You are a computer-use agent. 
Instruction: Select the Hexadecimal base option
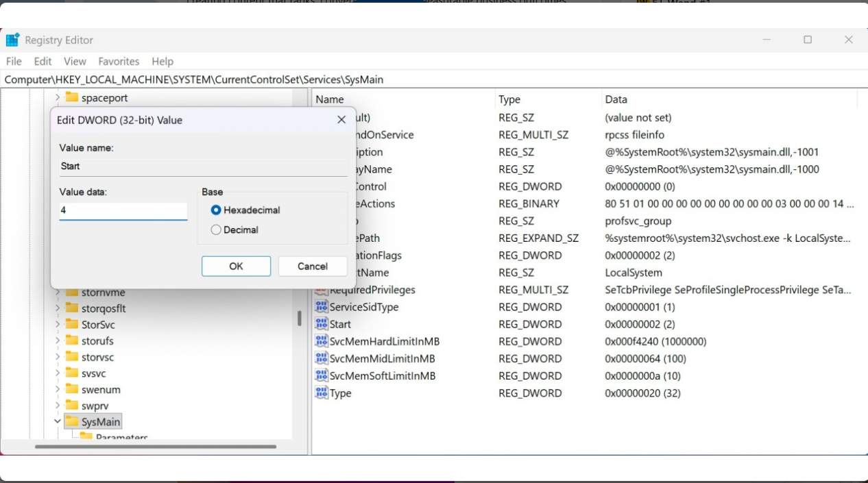[x=216, y=210]
